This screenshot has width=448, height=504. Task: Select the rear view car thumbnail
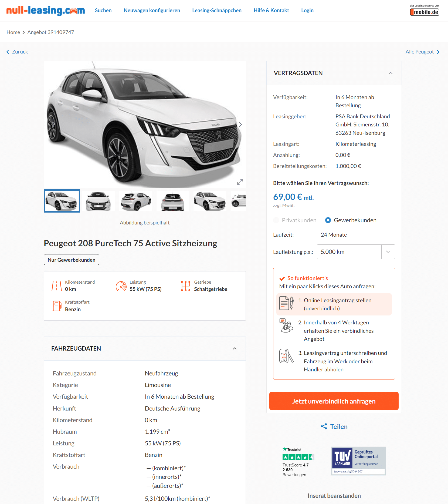(173, 201)
